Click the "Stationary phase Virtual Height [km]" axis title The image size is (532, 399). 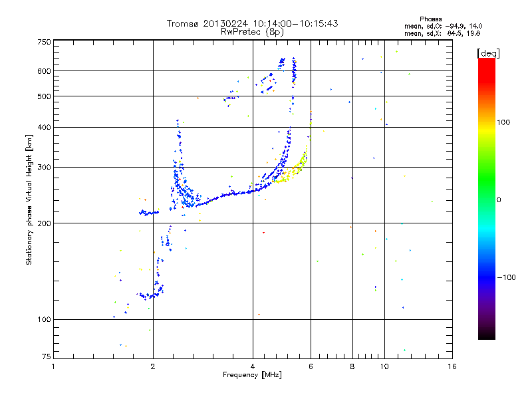[x=29, y=199]
